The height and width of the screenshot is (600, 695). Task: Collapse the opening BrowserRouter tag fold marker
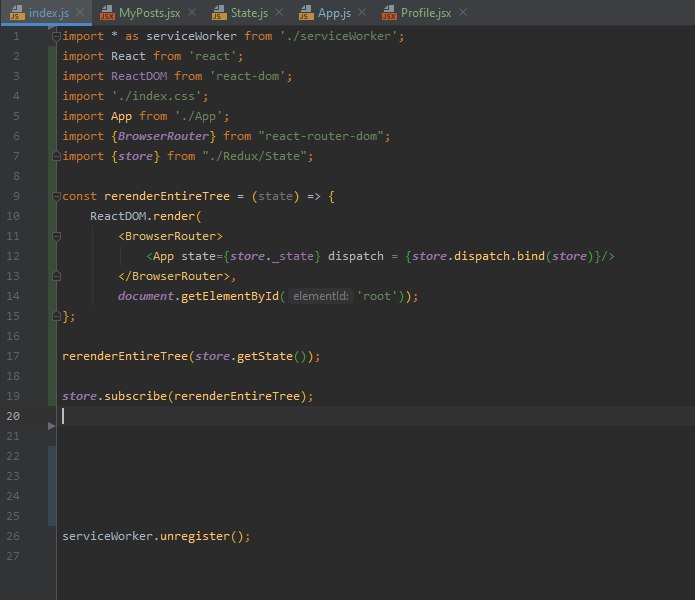(x=55, y=236)
